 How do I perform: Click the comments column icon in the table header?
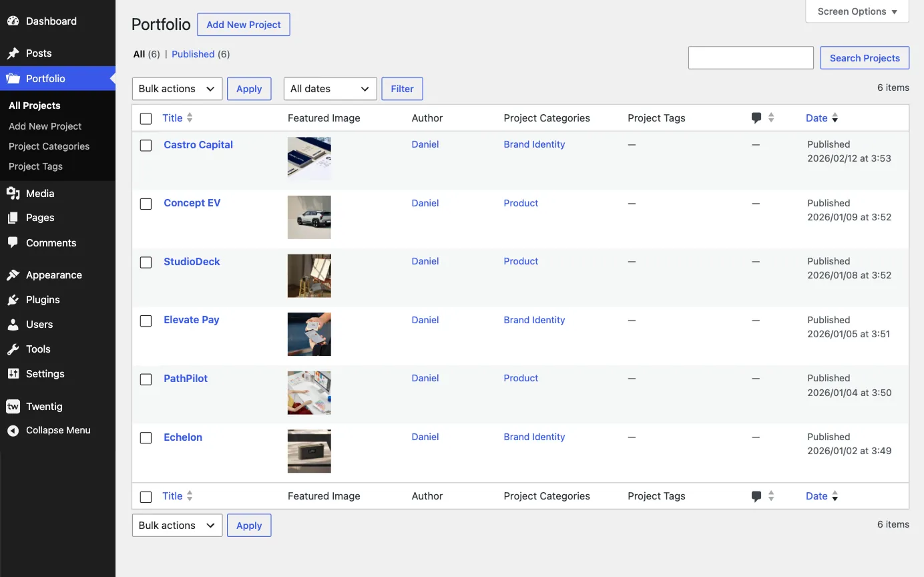click(756, 118)
